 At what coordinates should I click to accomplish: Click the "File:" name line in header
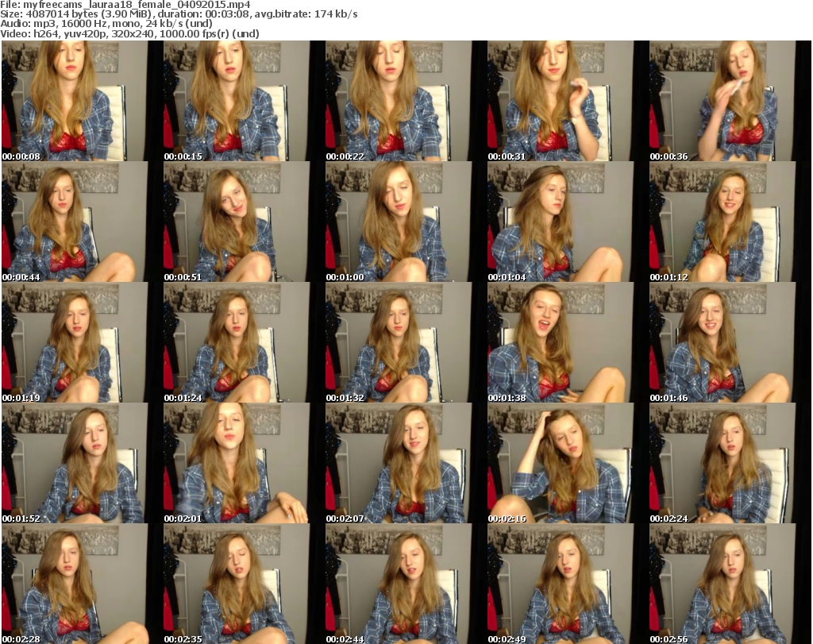(125, 5)
